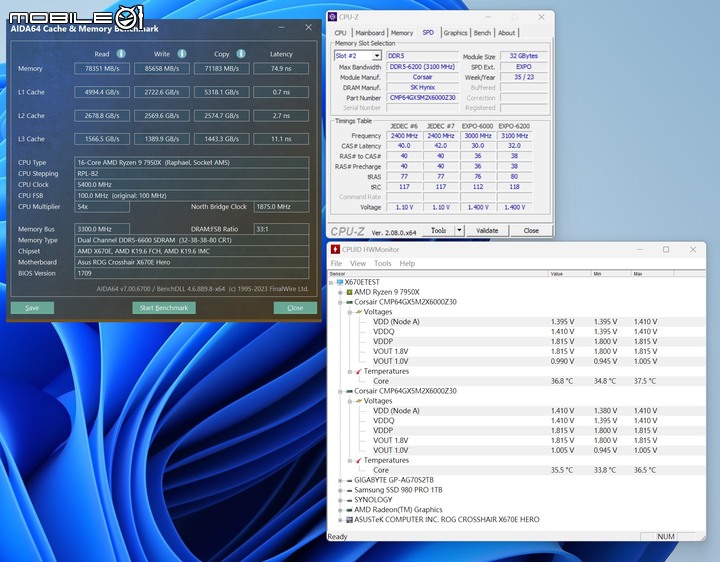Click the Voltages icon under the first Corsair module
The height and width of the screenshot is (562, 720).
(x=359, y=312)
